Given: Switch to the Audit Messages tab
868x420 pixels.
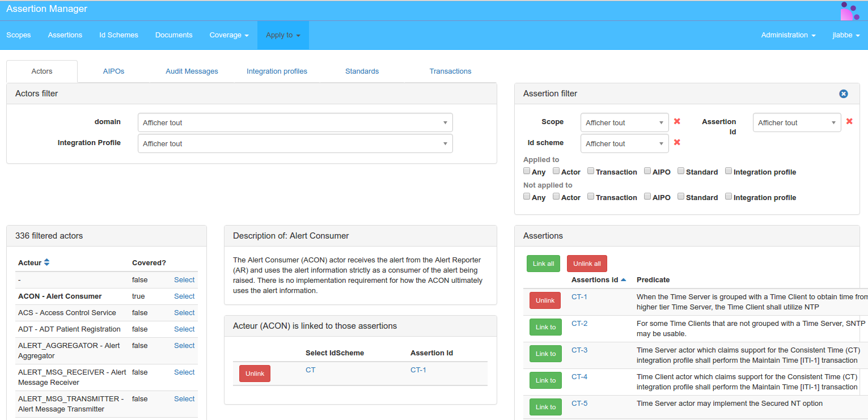Looking at the screenshot, I should tap(192, 71).
